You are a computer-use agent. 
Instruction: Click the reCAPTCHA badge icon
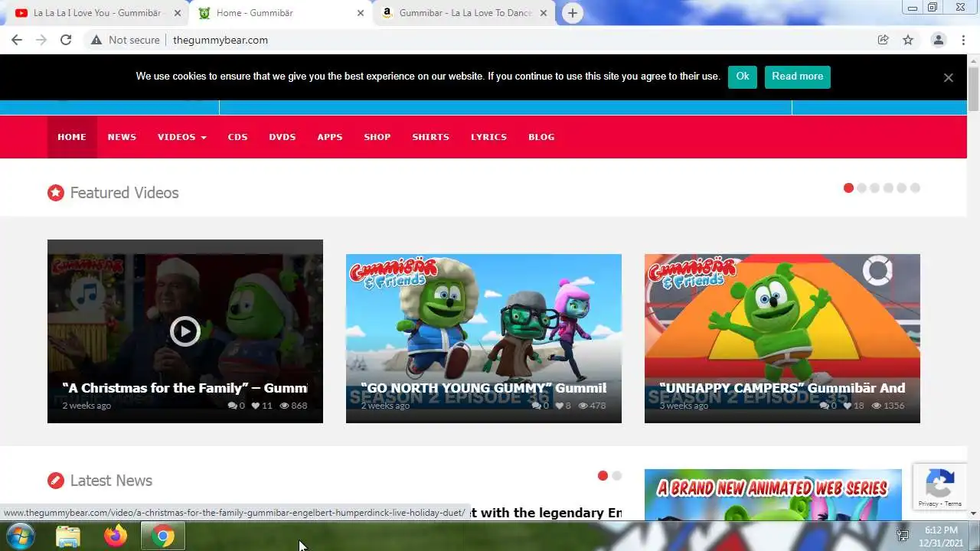coord(939,483)
